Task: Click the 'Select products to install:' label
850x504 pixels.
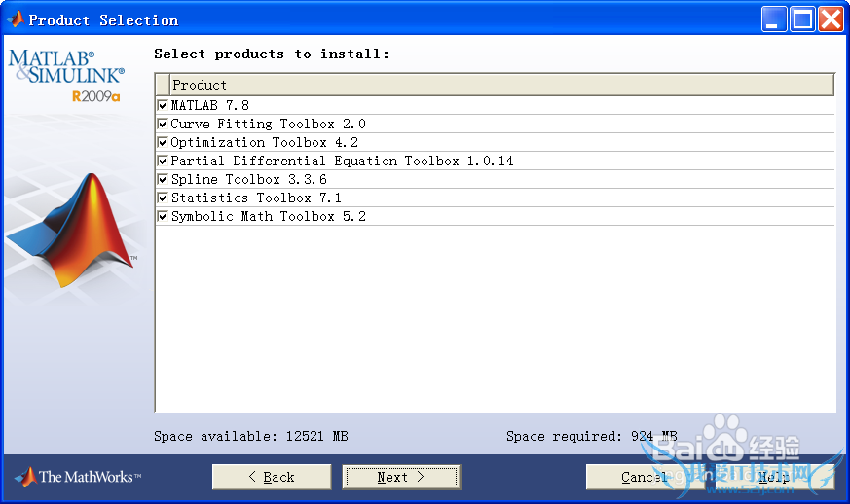Action: (x=272, y=54)
